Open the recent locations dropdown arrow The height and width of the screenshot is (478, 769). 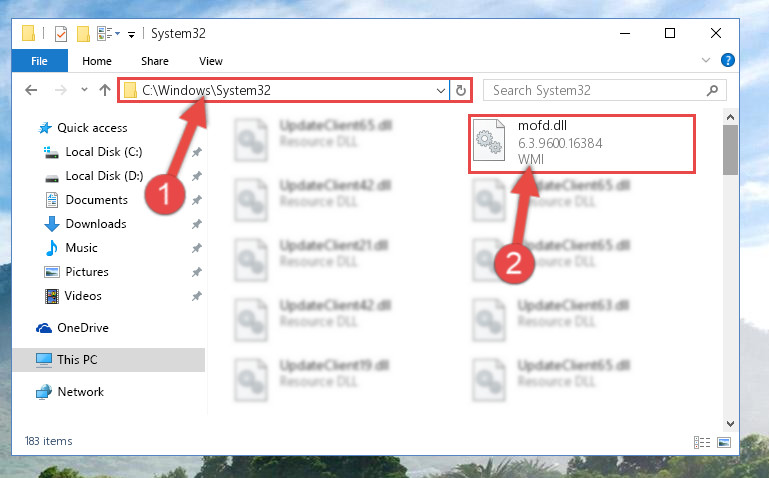pyautogui.click(x=84, y=90)
